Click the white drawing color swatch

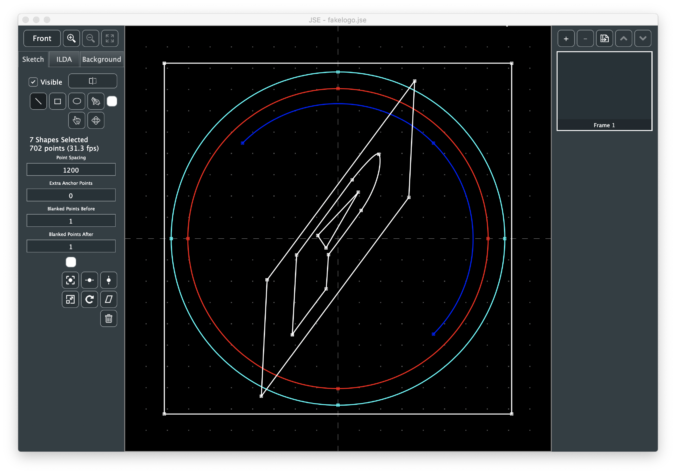112,101
